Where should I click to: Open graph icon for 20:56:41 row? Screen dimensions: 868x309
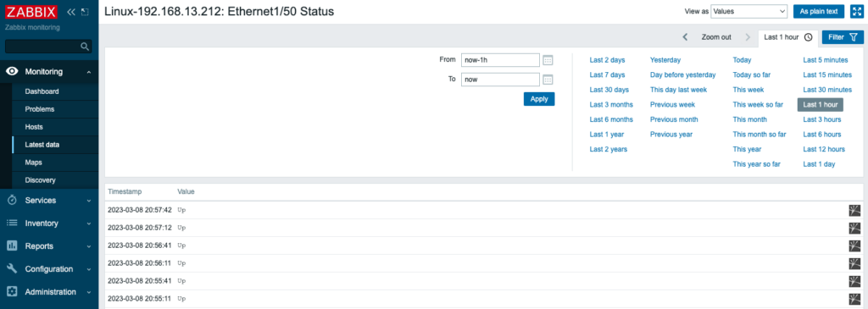pos(854,246)
